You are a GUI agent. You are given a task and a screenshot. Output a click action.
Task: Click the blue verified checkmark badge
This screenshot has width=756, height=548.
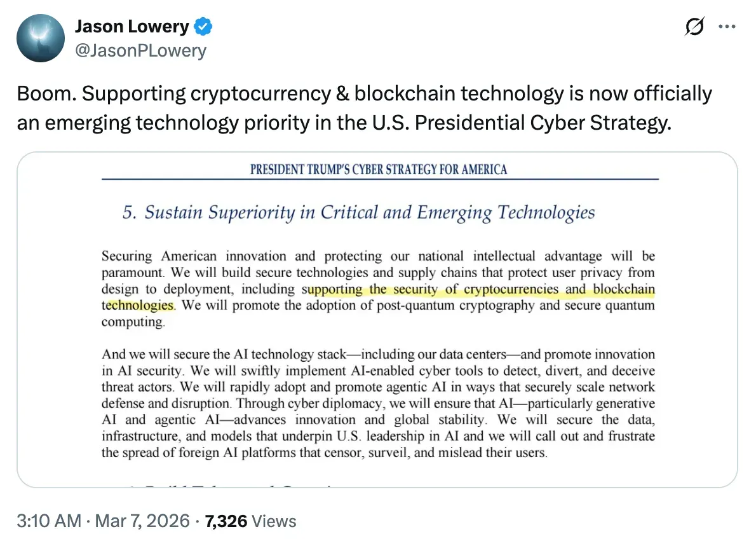click(x=203, y=27)
